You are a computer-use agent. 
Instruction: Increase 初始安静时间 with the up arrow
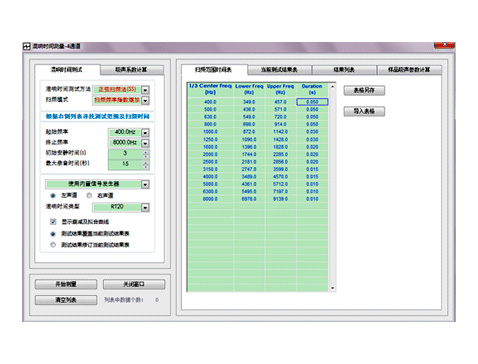pos(146,152)
